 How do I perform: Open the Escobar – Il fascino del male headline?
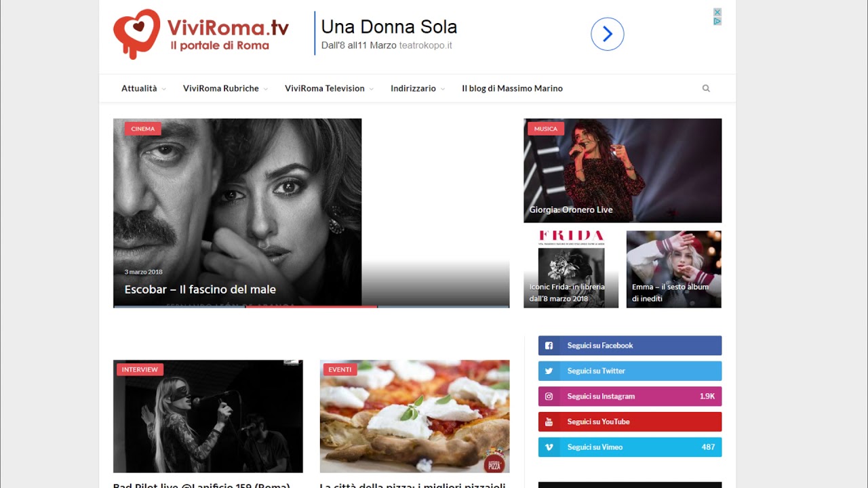tap(200, 289)
